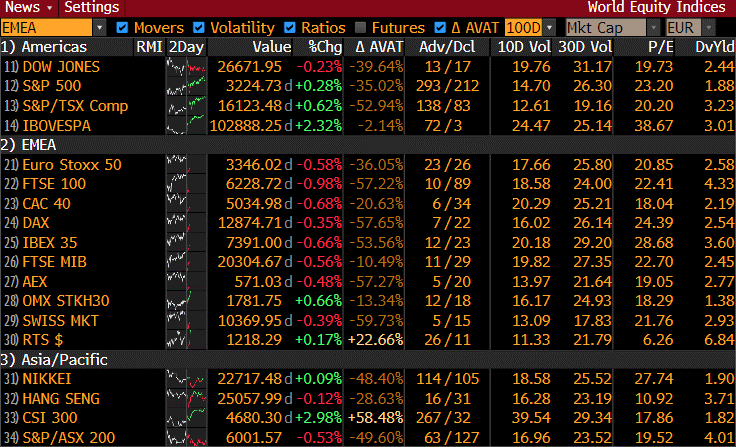Click CSI 300 change +2.98%
The height and width of the screenshot is (447, 736).
318,418
